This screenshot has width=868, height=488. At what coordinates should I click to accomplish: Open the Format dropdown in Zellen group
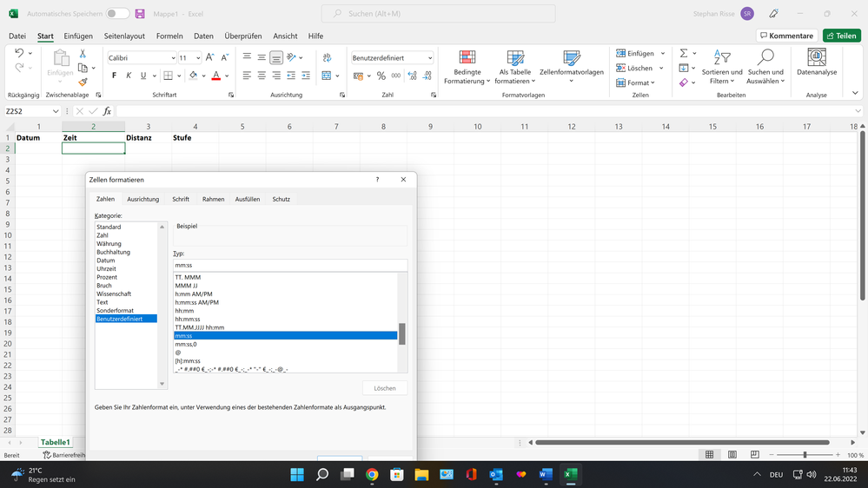(635, 82)
